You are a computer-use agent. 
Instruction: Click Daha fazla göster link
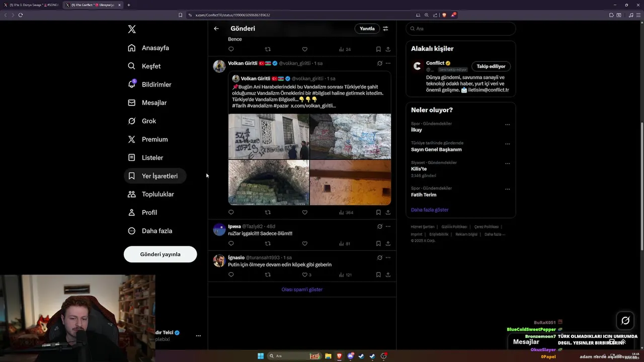pos(430,210)
